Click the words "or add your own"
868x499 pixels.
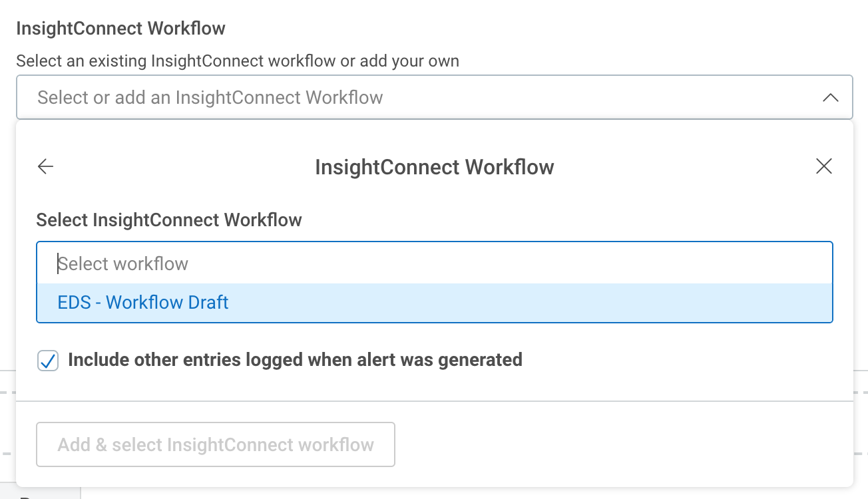399,61
